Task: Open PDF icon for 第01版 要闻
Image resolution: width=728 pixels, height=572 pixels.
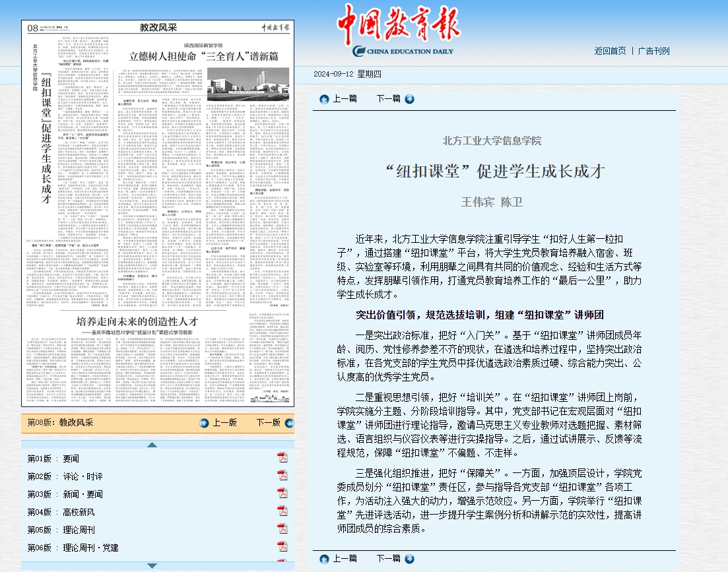Action: [x=282, y=458]
